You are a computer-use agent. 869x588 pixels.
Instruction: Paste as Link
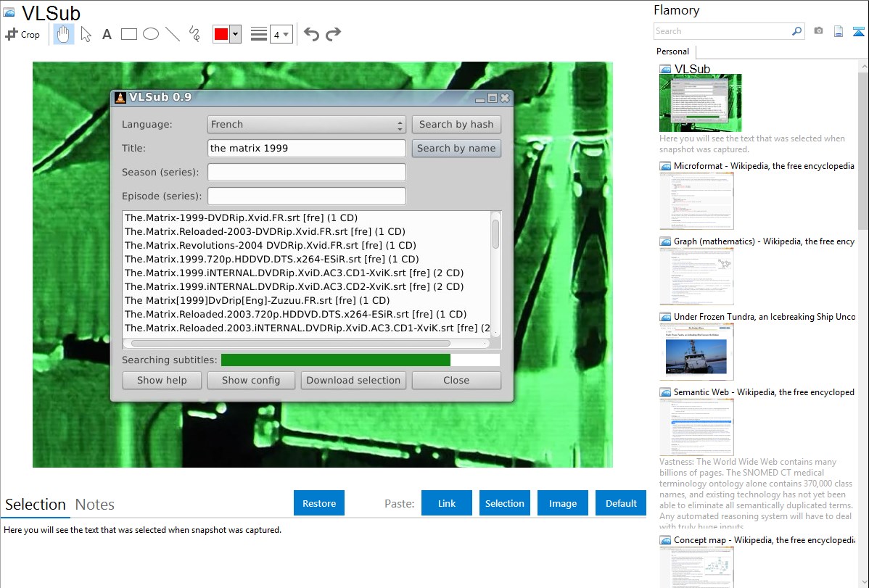(447, 503)
